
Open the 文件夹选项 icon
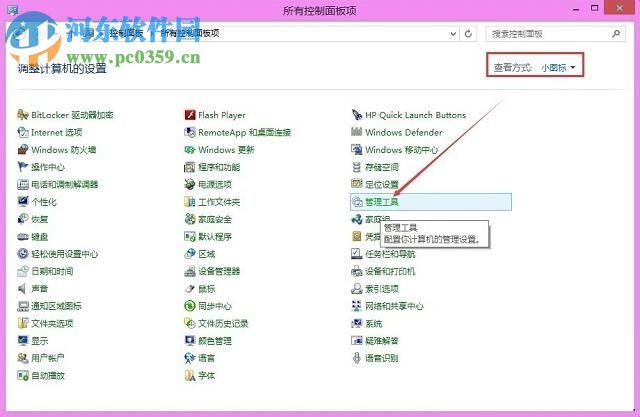point(22,323)
